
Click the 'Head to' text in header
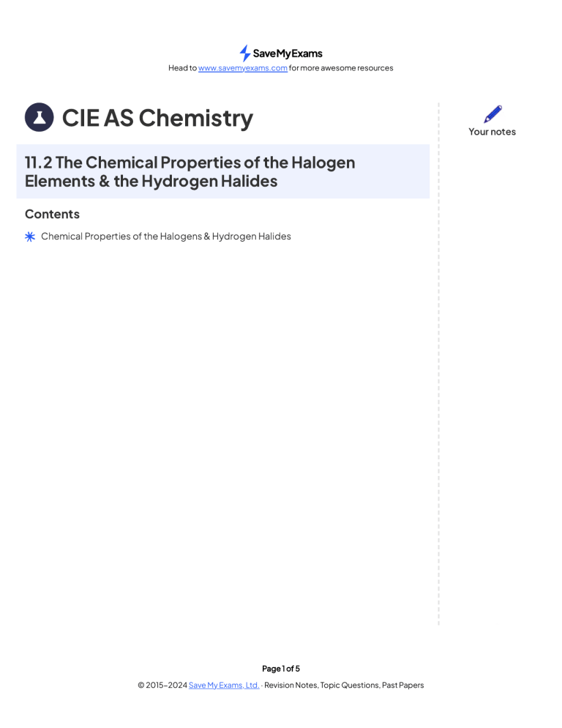click(x=182, y=68)
